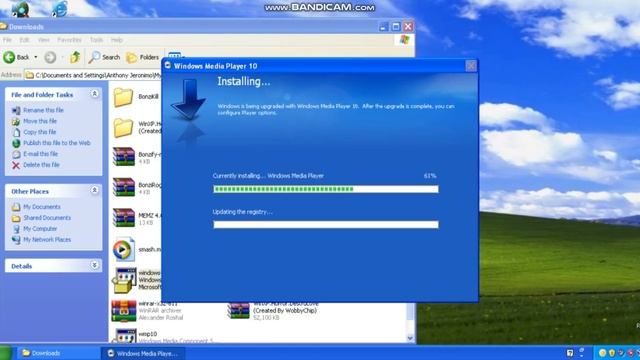Click Rename this file link
Image resolution: width=640 pixels, height=360 pixels.
43,110
